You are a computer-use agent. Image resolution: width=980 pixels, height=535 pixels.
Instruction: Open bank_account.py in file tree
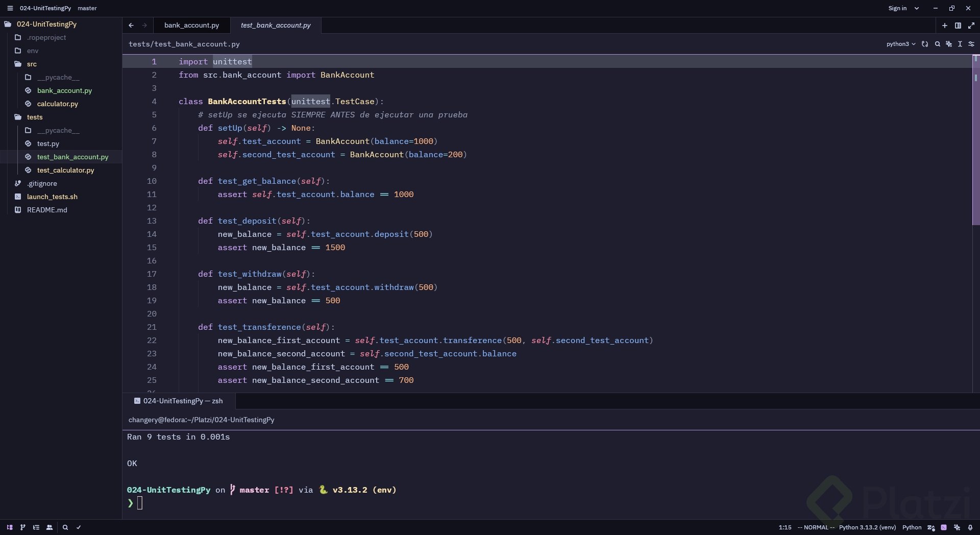point(64,90)
